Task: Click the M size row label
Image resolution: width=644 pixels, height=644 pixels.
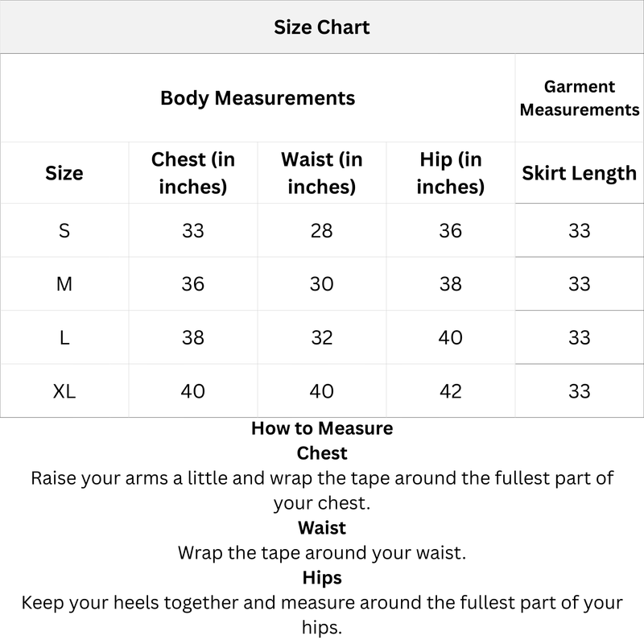Action: pos(64,284)
